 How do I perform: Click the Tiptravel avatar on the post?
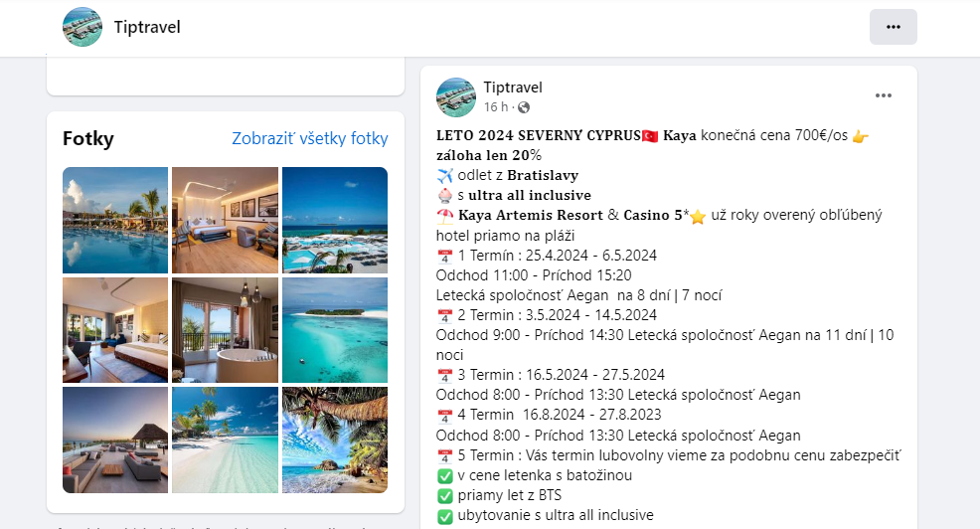click(x=455, y=96)
